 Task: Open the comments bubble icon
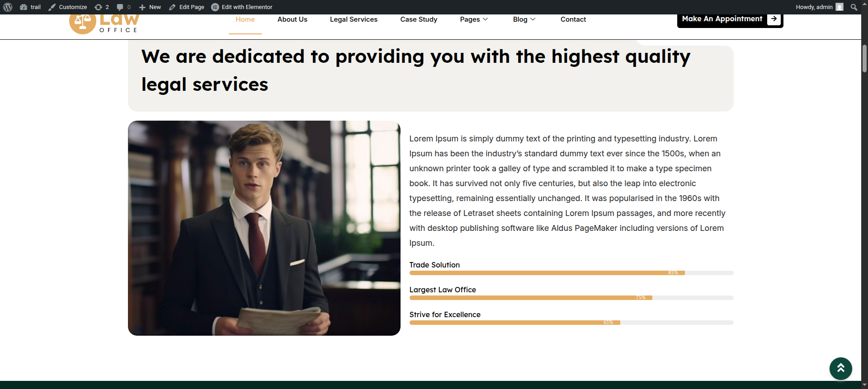[120, 7]
